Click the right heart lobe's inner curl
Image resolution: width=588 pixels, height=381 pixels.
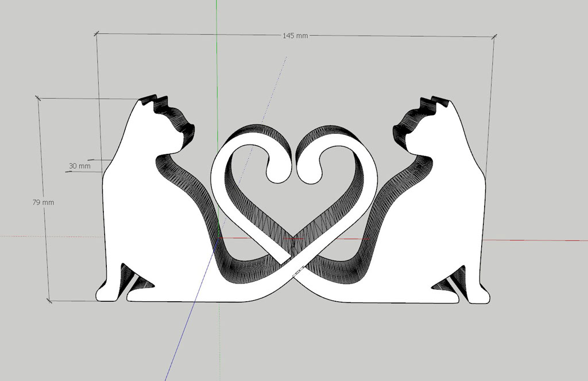311,172
